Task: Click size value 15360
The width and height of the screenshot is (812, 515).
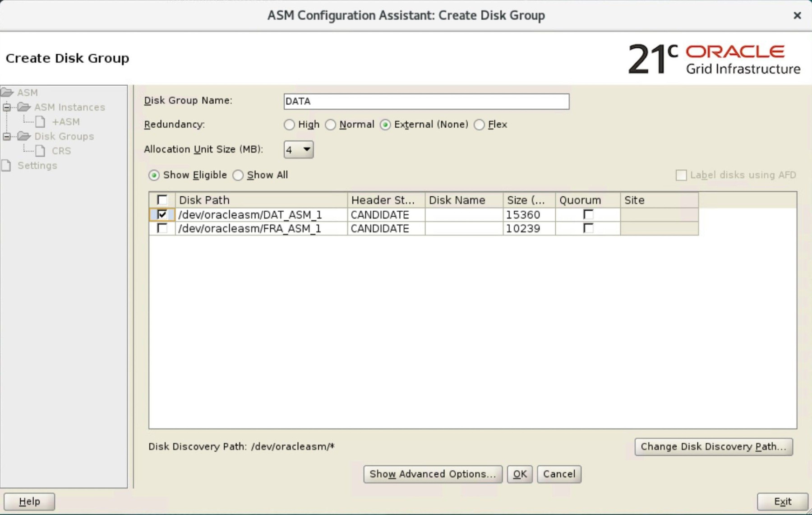Action: tap(529, 214)
